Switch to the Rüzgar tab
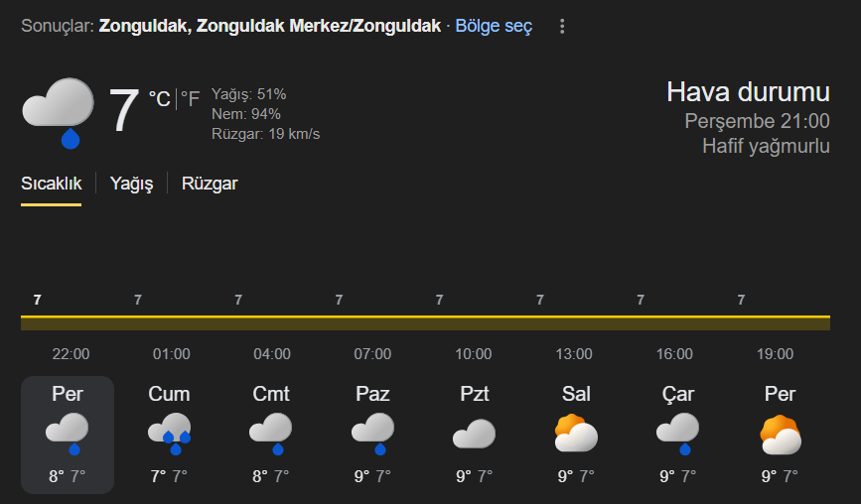 pyautogui.click(x=210, y=184)
